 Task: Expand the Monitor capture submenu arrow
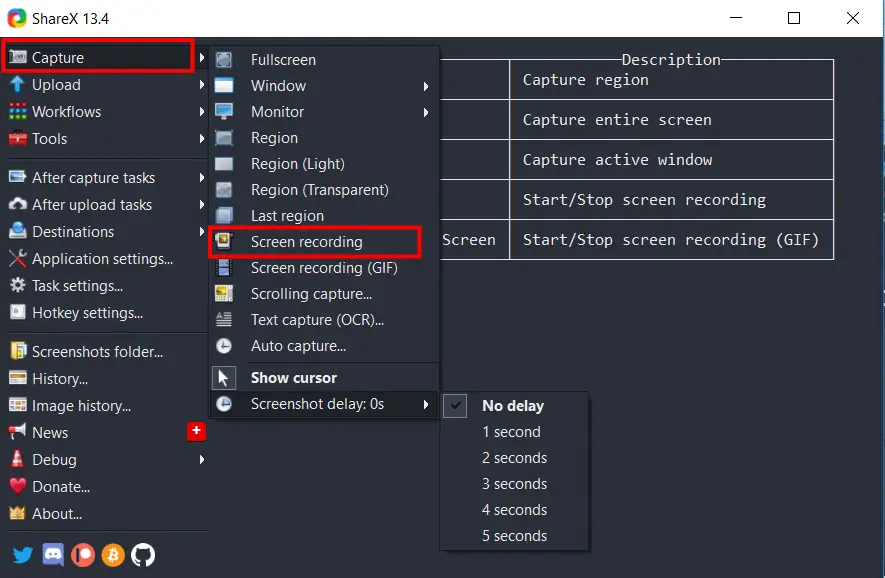point(426,112)
